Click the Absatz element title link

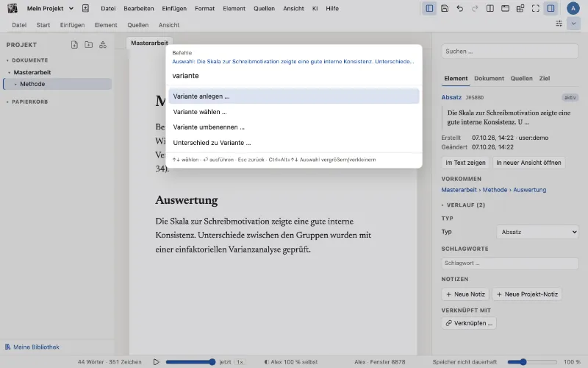tap(451, 97)
